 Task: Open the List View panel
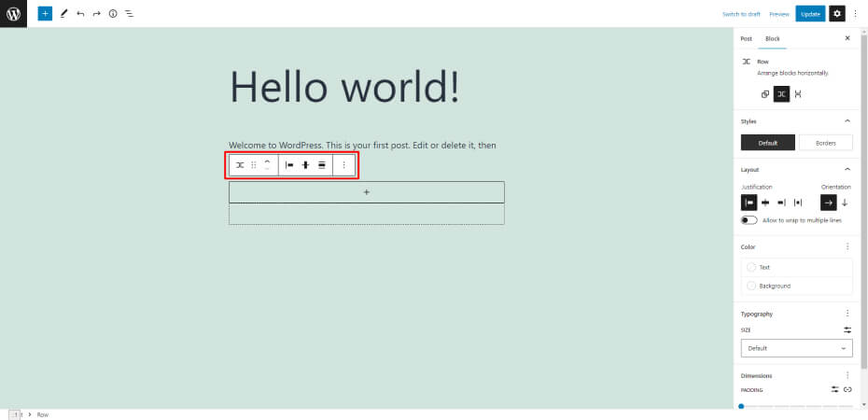[129, 14]
